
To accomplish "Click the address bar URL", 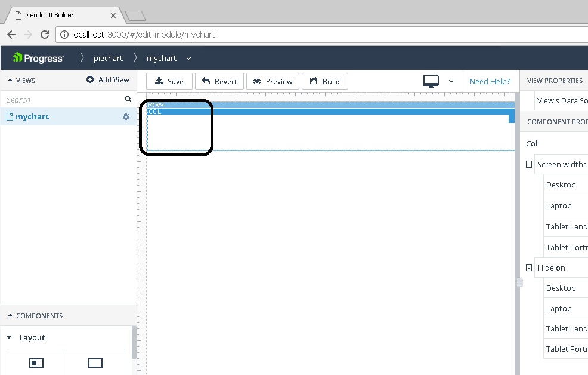I will (144, 35).
